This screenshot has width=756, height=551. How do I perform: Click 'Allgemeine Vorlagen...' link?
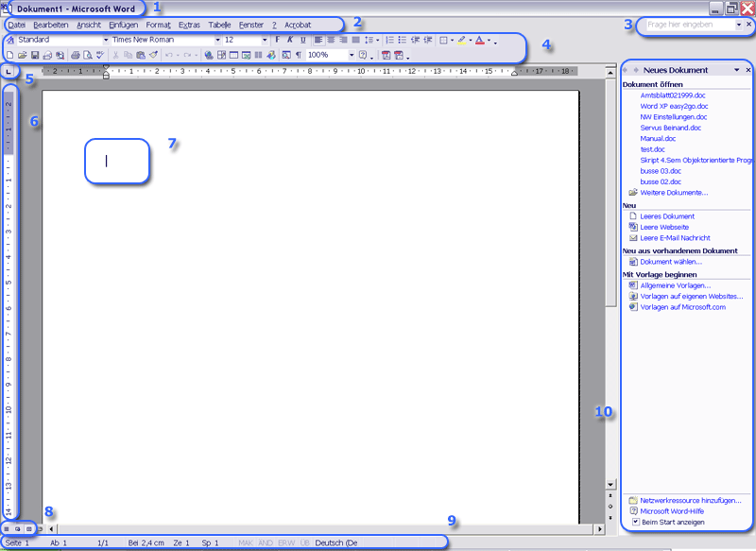[x=676, y=285]
